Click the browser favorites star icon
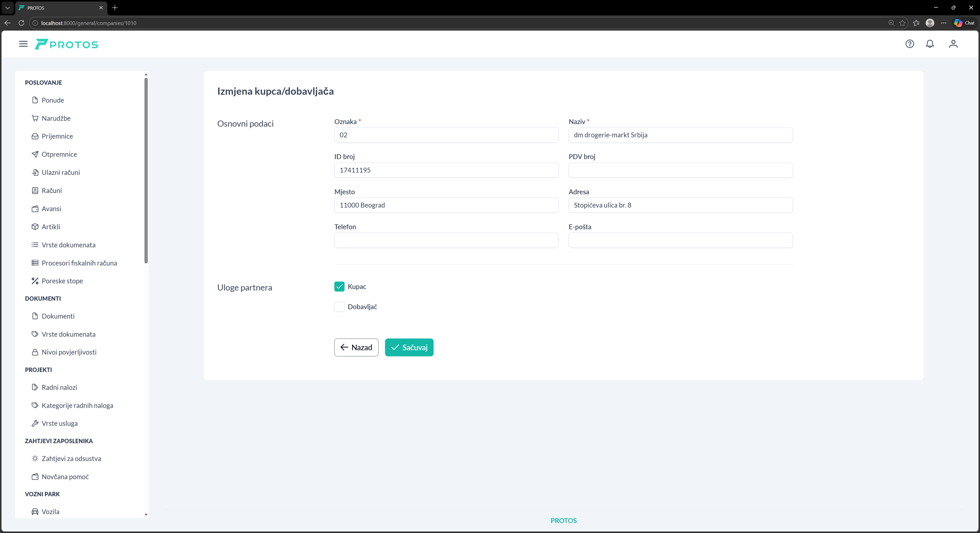980x533 pixels. 902,23
